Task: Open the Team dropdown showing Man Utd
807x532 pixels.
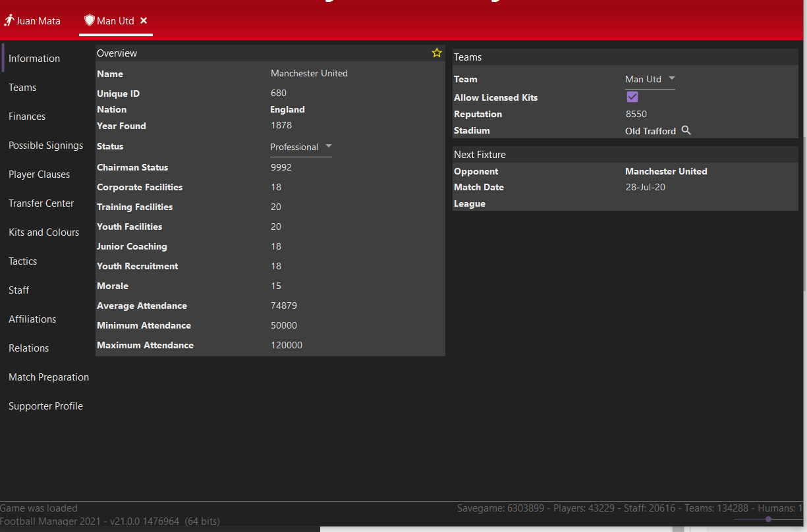Action: 650,79
